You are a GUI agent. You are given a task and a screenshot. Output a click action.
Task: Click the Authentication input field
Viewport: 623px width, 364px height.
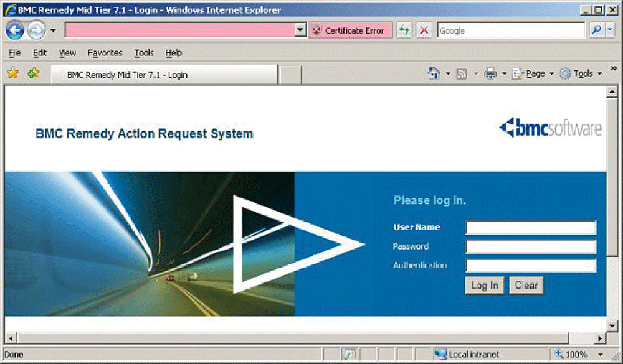[x=531, y=266]
